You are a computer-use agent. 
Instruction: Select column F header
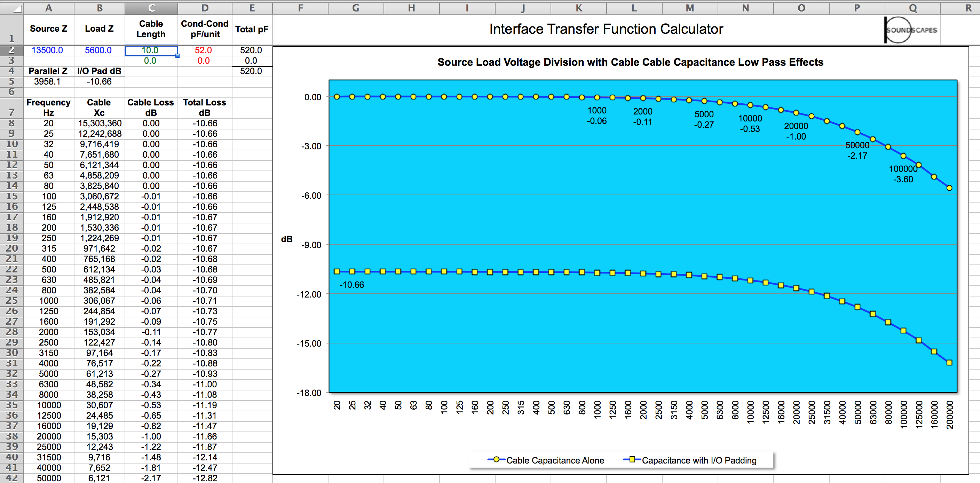click(x=301, y=8)
